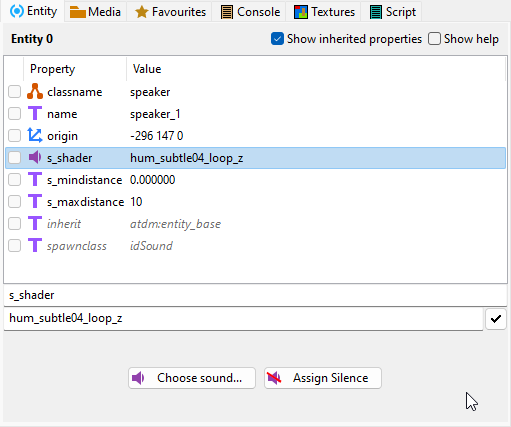Click the value atdm:entity_base

click(x=175, y=224)
